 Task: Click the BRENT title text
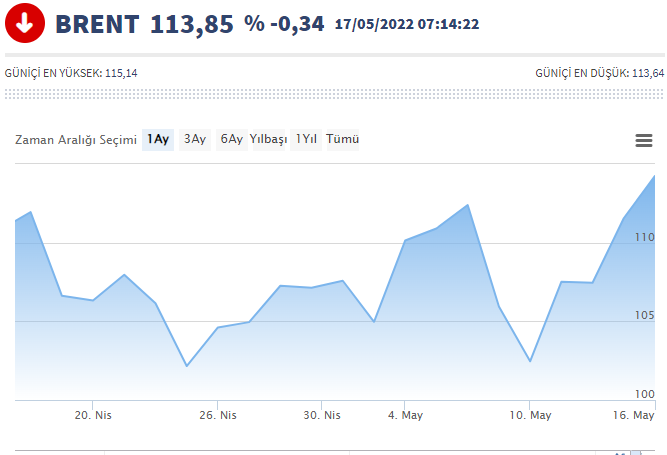(x=97, y=24)
